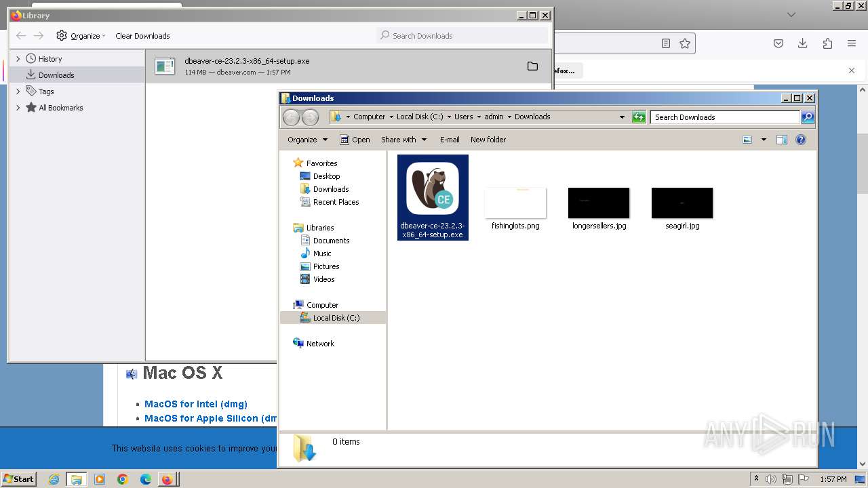868x488 pixels.
Task: Expand All Bookmarks in Library sidebar
Action: 18,108
